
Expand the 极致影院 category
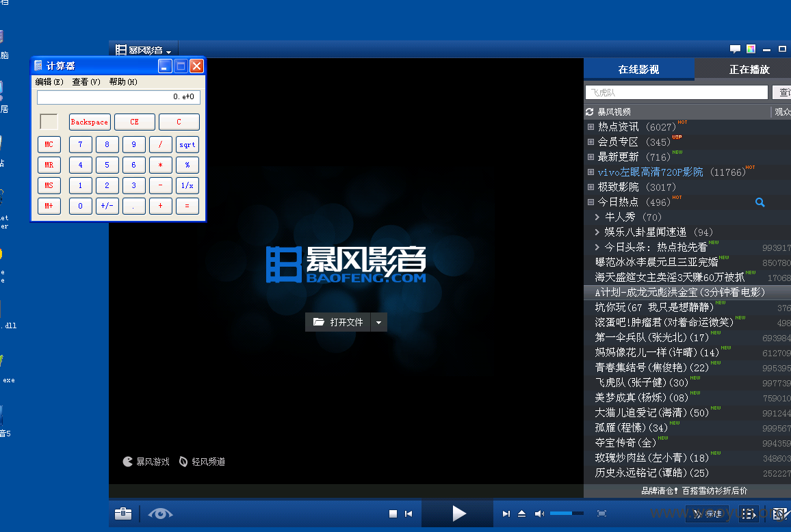591,187
